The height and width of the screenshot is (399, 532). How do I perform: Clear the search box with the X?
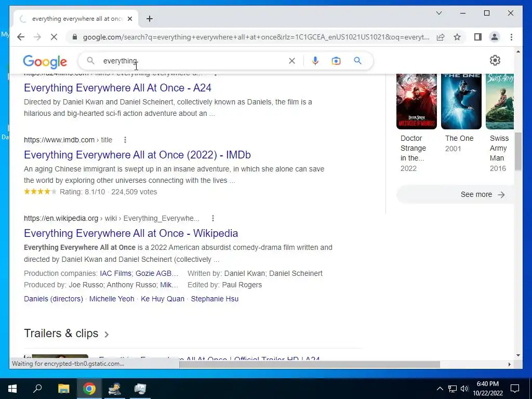click(292, 61)
